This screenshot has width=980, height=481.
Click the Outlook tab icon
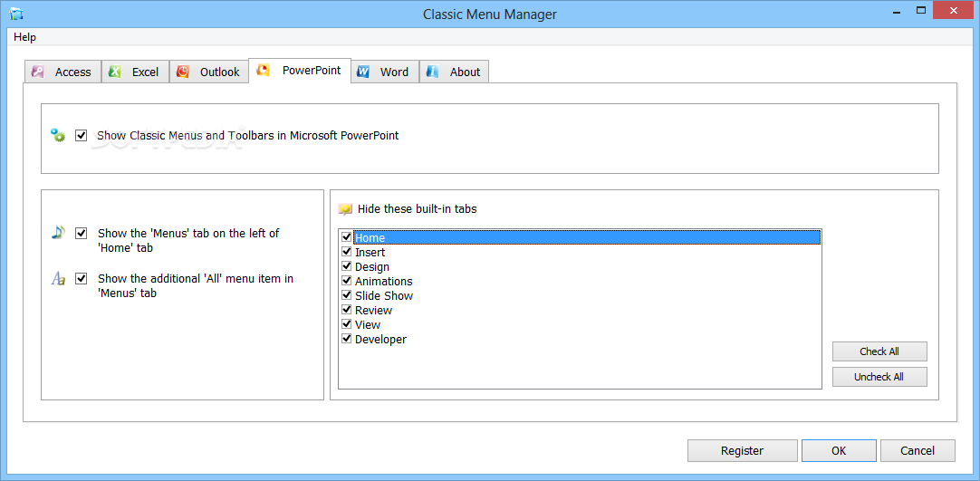pos(182,72)
